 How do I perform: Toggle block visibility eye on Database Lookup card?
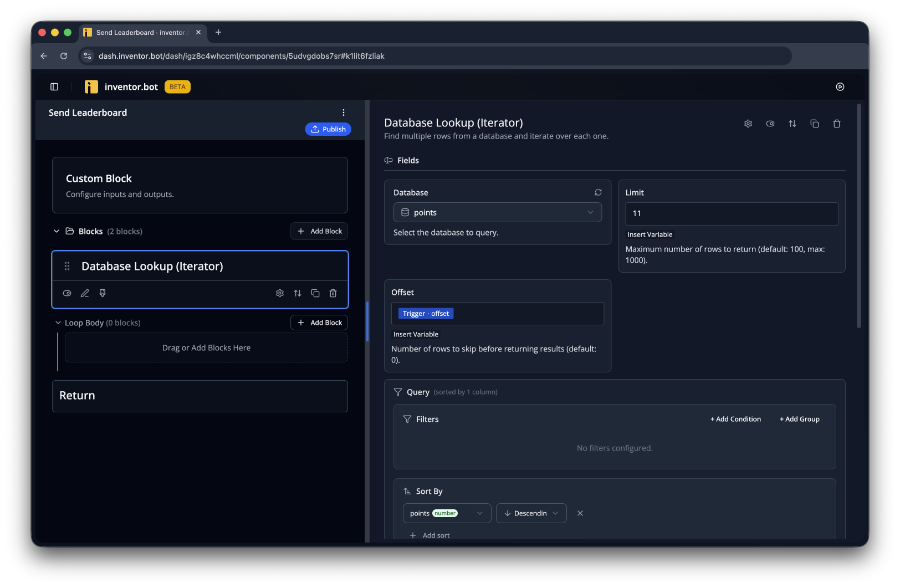tap(67, 293)
